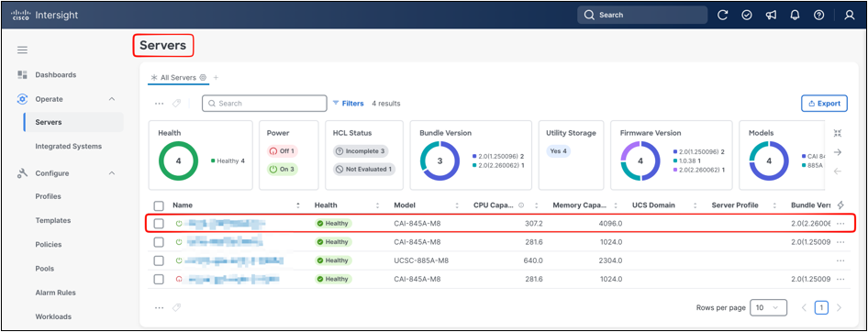Click the Dashboards sidebar icon

tap(22, 74)
